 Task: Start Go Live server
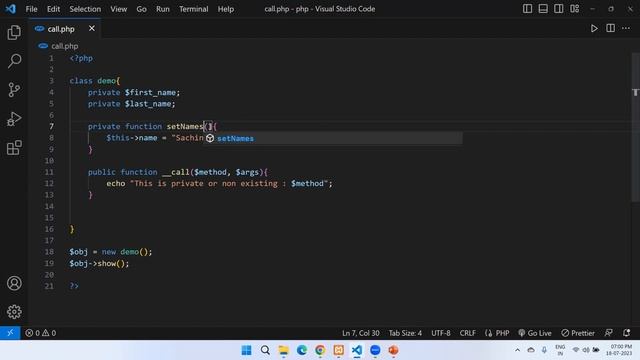535,333
